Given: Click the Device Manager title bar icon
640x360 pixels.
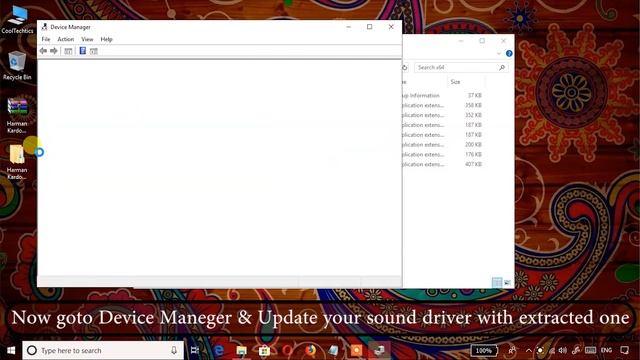Looking at the screenshot, I should 44,27.
